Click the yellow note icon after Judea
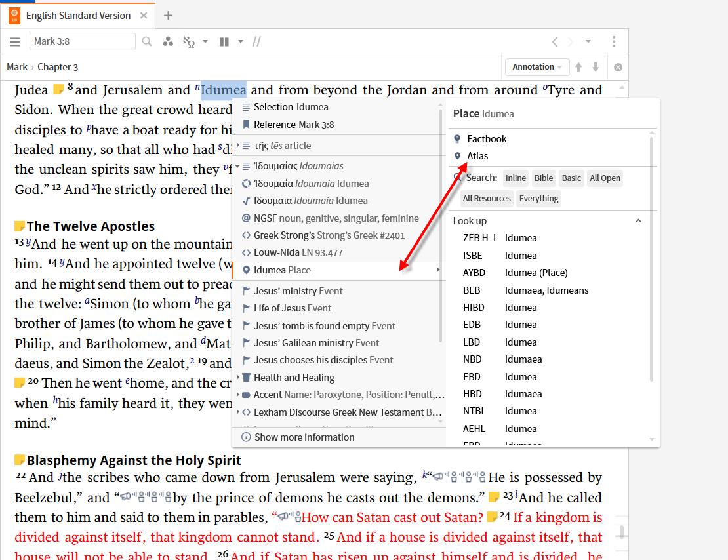The height and width of the screenshot is (560, 728). 58,89
